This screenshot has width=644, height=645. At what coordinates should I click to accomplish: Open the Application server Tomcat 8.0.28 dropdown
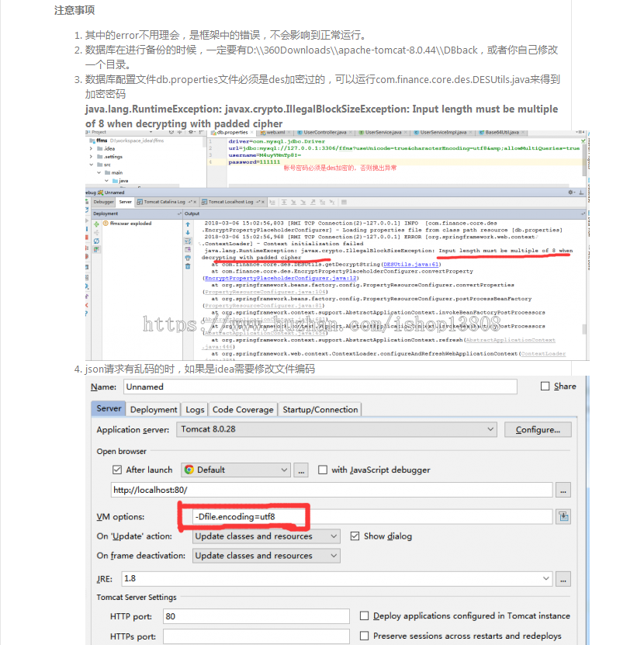coord(337,429)
